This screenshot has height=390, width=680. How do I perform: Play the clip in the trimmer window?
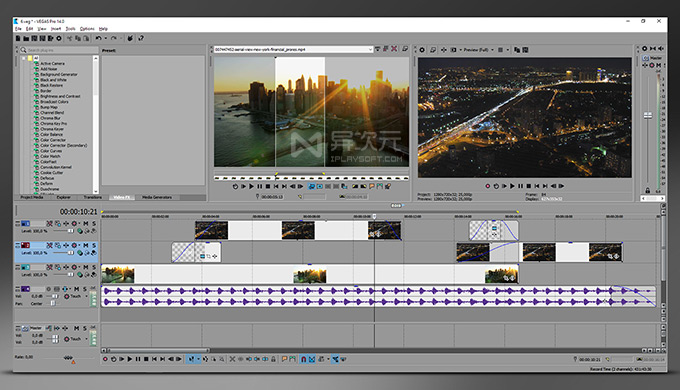(251, 186)
